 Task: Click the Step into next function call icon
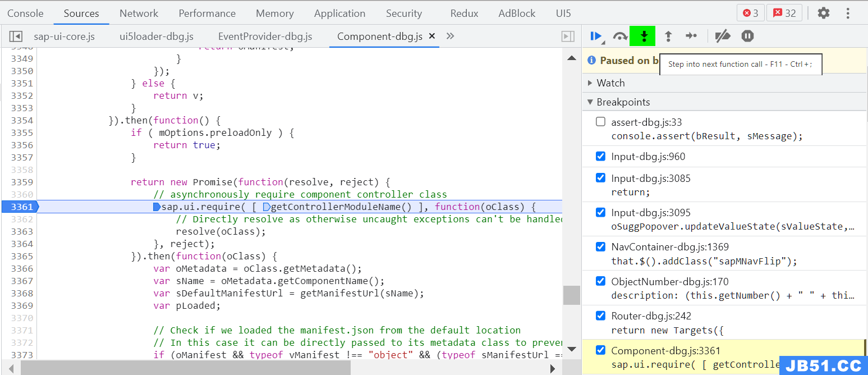[642, 36]
